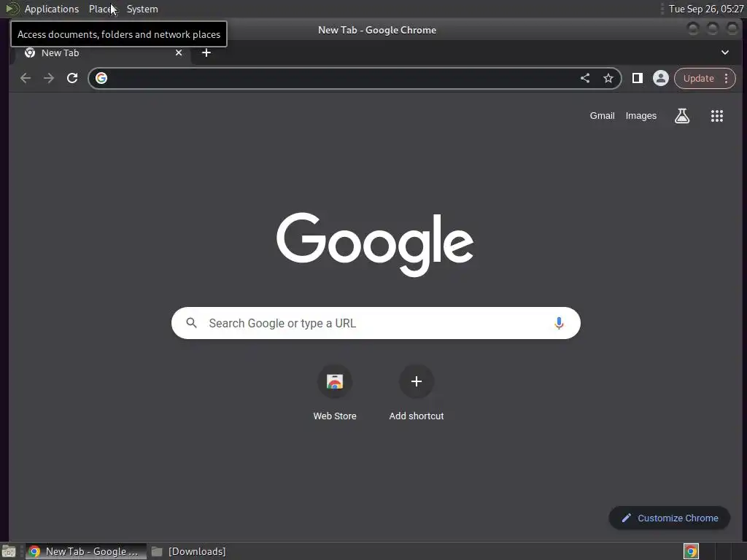The height and width of the screenshot is (560, 747).
Task: Open the Gmail link
Action: (602, 116)
